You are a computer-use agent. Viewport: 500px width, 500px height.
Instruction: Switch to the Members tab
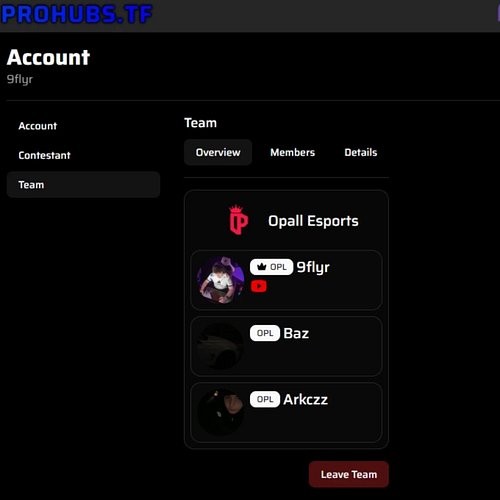(292, 152)
